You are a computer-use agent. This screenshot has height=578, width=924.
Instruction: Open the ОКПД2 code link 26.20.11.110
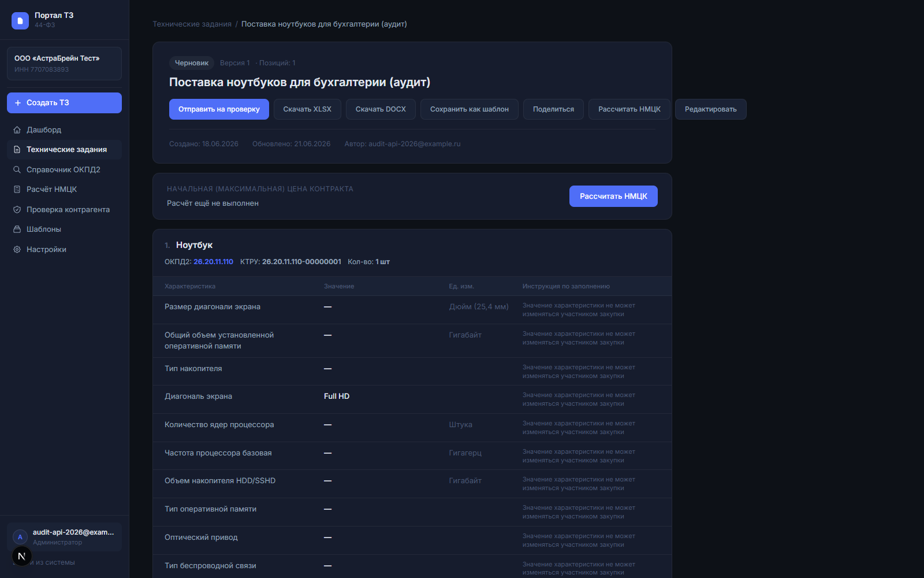point(213,262)
